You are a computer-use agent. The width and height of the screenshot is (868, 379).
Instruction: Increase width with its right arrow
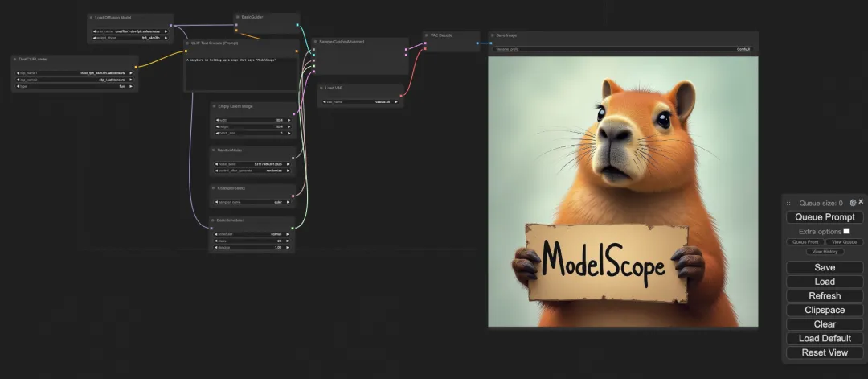(289, 120)
